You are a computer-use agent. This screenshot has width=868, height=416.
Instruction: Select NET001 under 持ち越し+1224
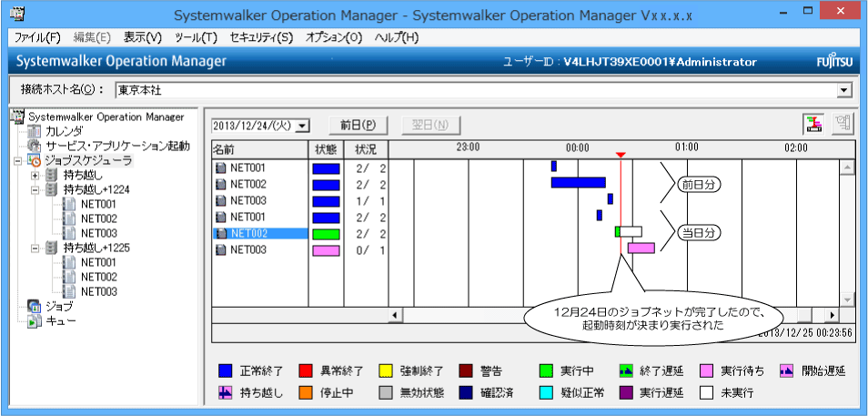pos(98,204)
